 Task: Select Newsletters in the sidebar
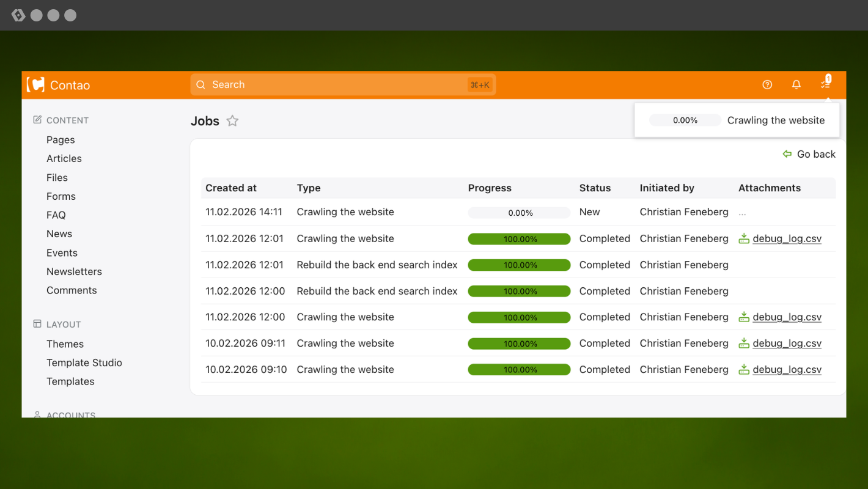[x=74, y=271]
